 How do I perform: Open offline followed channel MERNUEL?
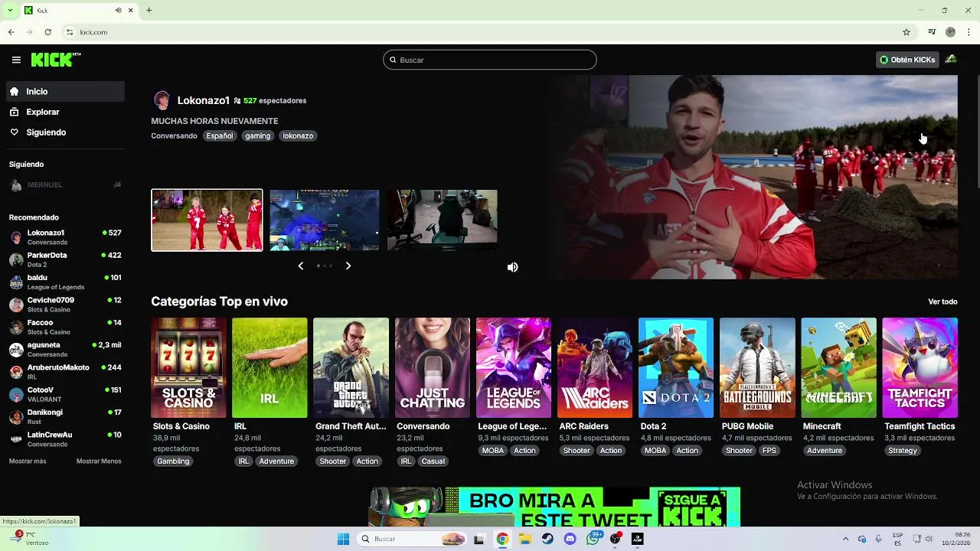click(65, 184)
